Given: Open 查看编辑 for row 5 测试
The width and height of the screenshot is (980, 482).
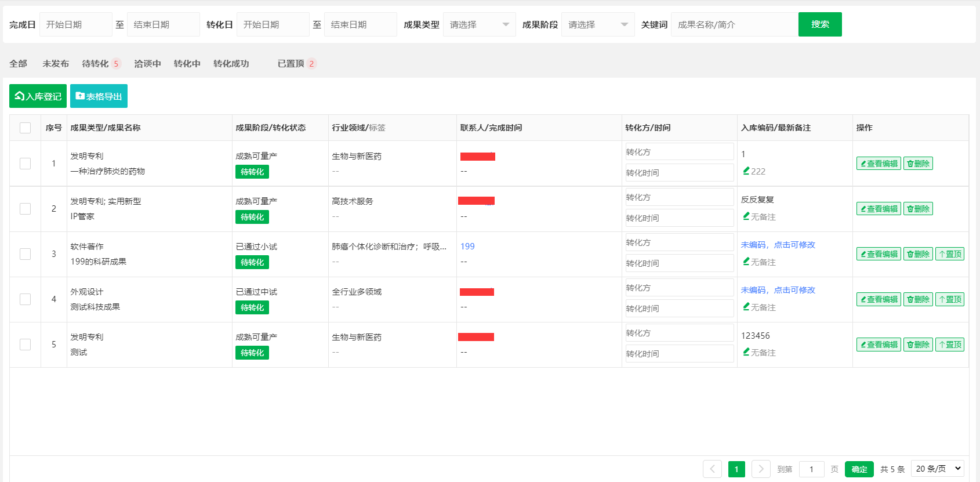Looking at the screenshot, I should [x=879, y=345].
